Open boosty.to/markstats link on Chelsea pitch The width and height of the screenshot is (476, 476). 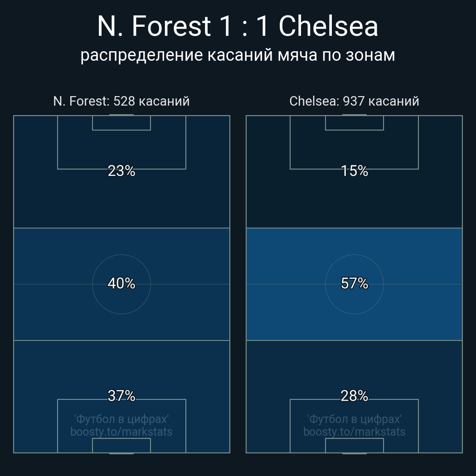354,432
